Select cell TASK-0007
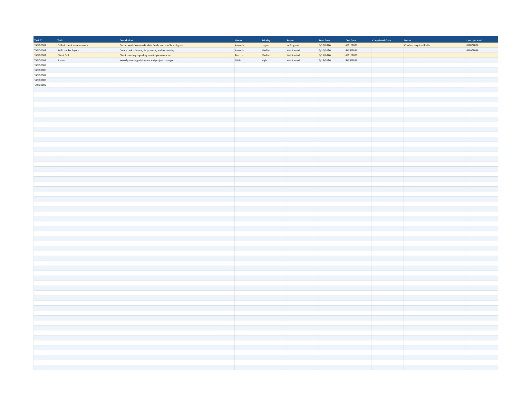This screenshot has height=411, width=532. (45, 75)
